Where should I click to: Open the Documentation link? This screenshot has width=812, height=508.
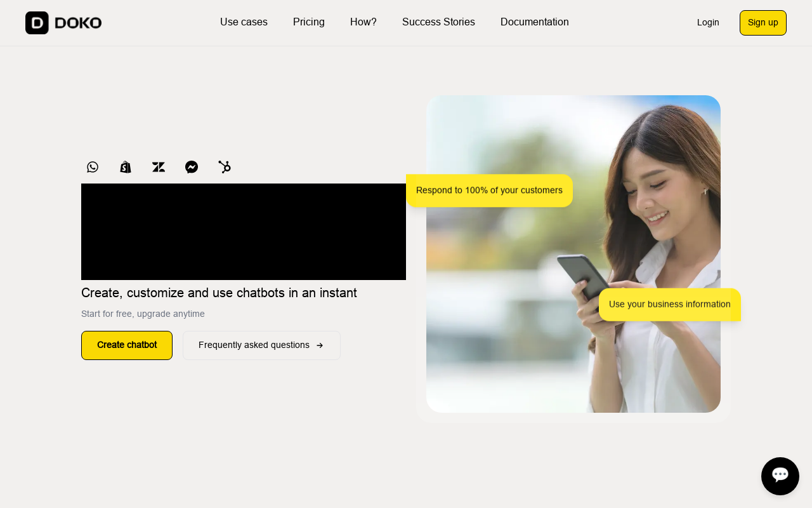pos(535,22)
